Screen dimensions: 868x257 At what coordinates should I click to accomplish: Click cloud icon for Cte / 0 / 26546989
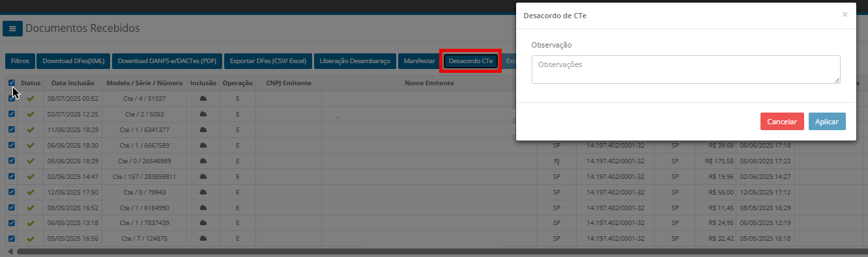(x=203, y=161)
